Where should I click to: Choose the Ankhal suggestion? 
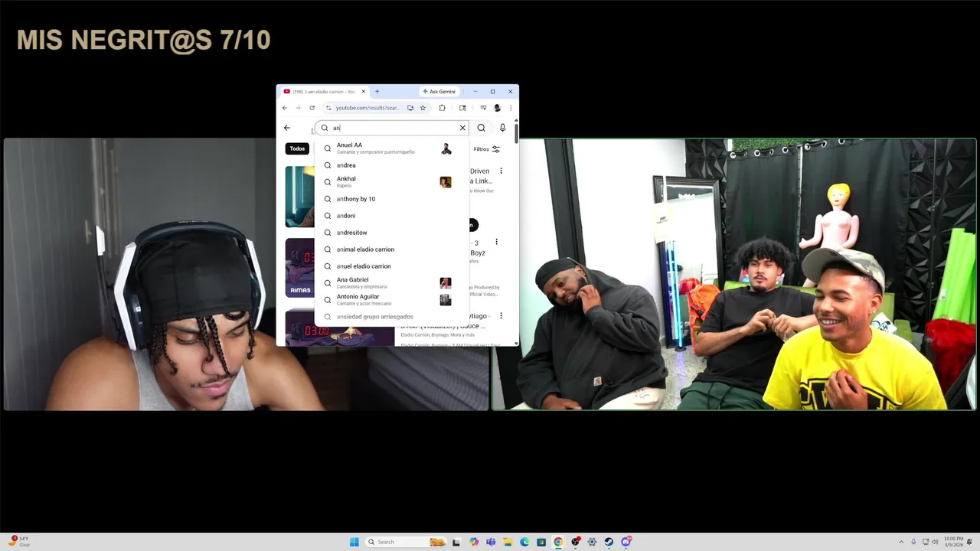[x=392, y=182]
